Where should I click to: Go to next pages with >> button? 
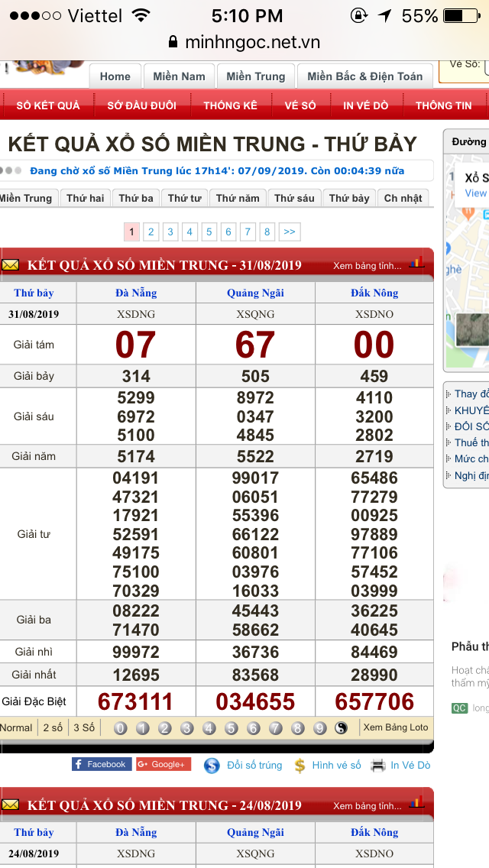(290, 232)
